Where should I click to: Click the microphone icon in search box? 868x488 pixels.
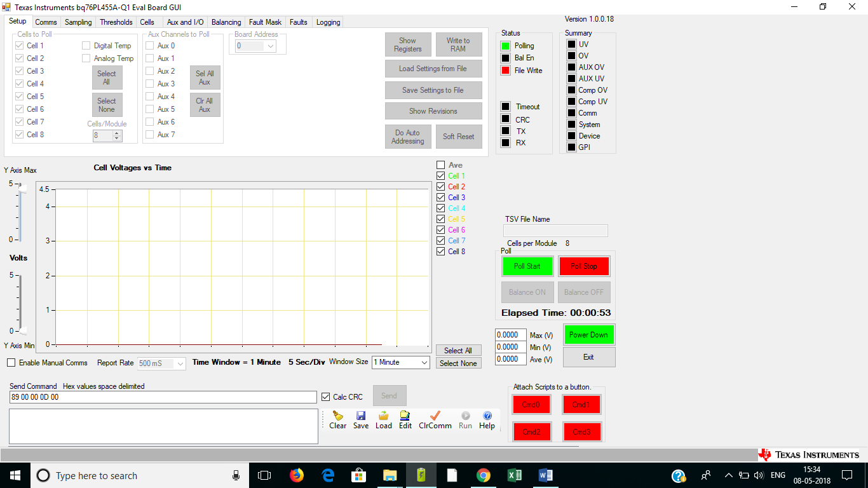click(236, 475)
